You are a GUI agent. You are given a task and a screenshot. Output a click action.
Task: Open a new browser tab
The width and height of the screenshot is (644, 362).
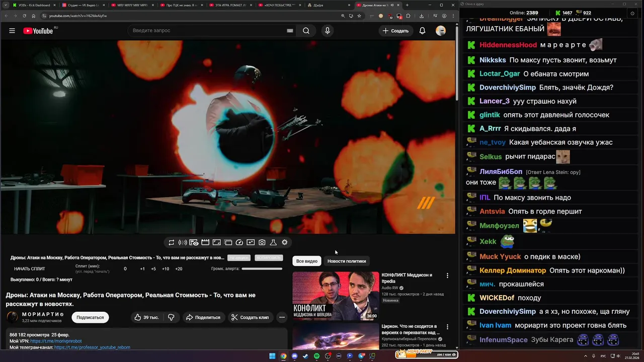pos(407,5)
